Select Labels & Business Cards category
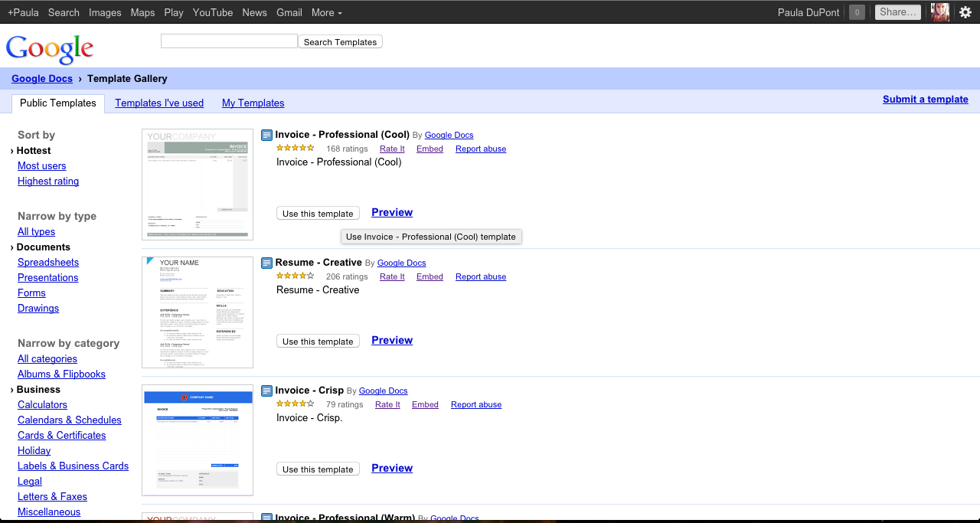The image size is (980, 523). [x=73, y=466]
